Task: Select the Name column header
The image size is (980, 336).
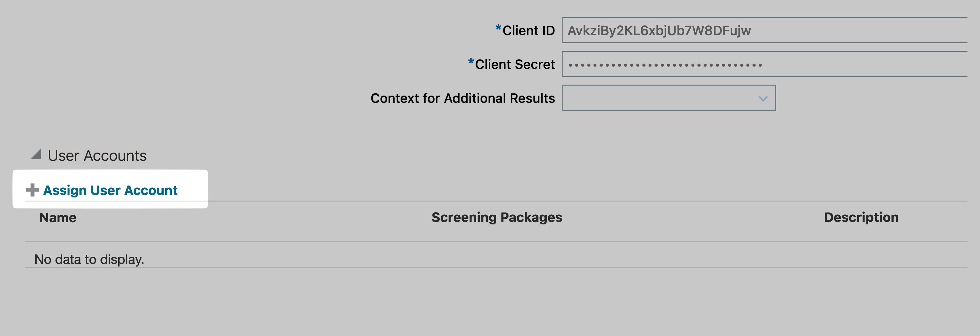Action: point(58,218)
